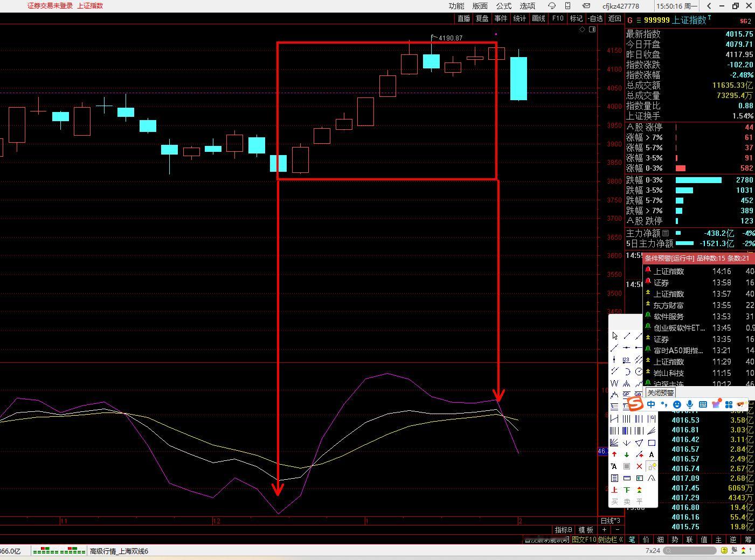Click the 模板 button

pos(586,530)
